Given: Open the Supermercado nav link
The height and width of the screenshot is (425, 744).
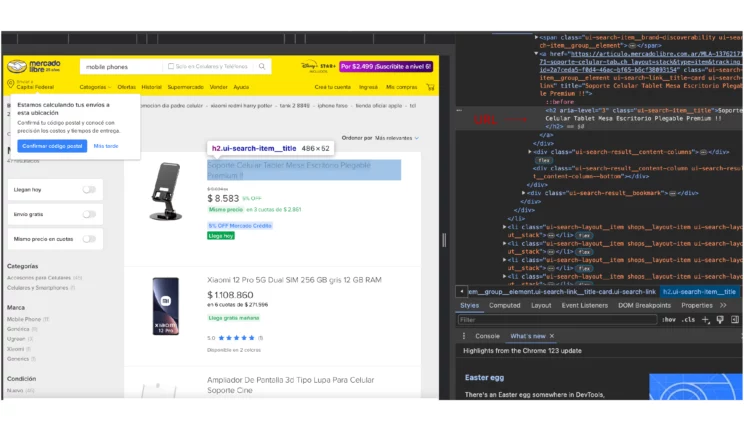Looking at the screenshot, I should 186,87.
